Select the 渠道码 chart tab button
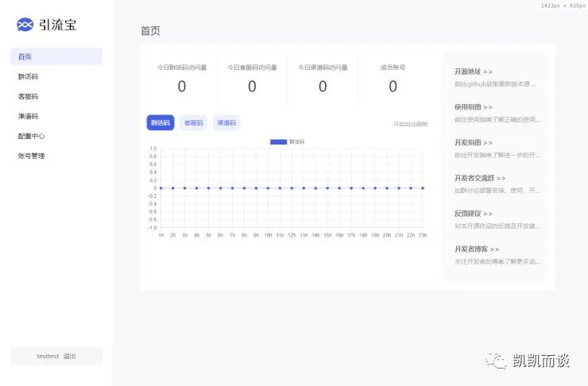Viewport: 588px width, 386px height. click(226, 122)
